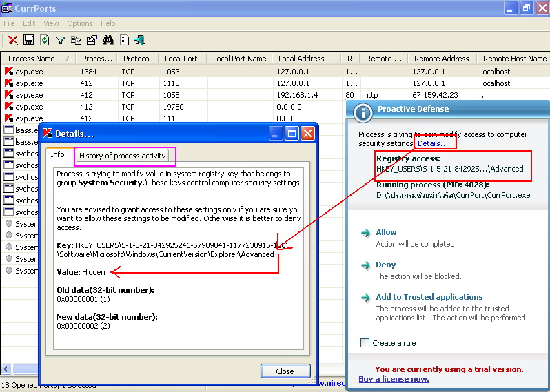Choose Allow in Proactive Defense
Screen dimensions: 550x392
pos(386,232)
